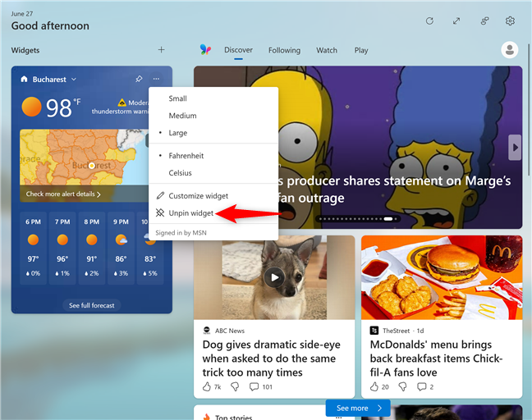Open the dog side-eye article headline
Viewport: 532px width, 420px height.
[x=271, y=358]
